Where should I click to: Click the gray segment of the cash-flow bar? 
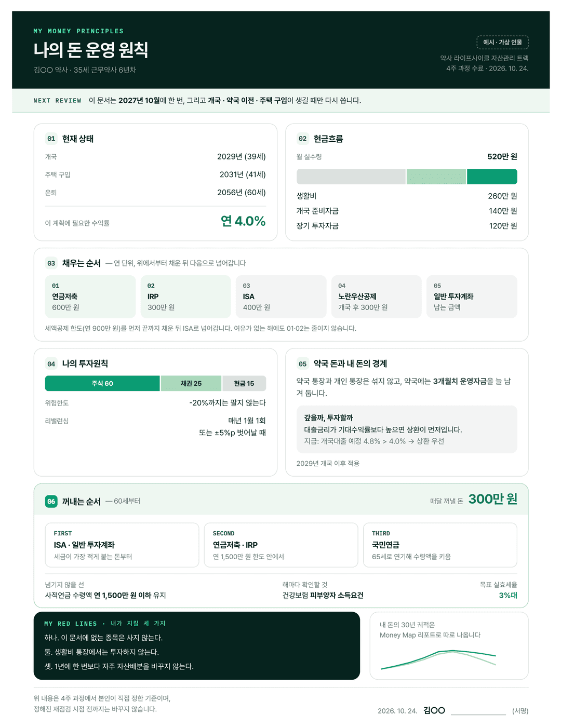351,177
